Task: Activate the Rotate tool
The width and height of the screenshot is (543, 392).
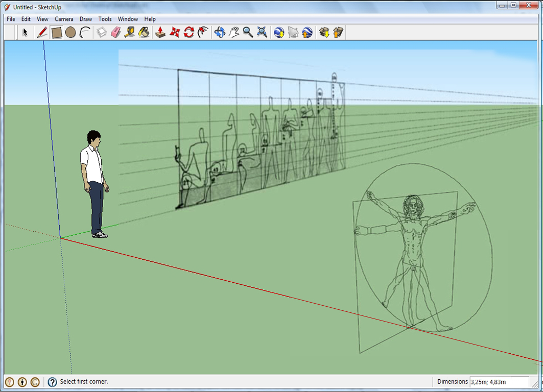Action: pos(188,33)
